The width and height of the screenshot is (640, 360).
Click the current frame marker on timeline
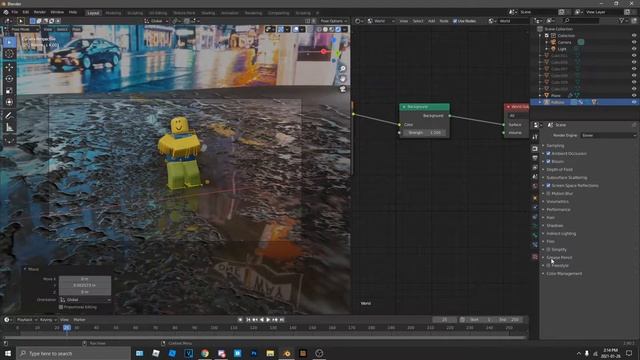tap(67, 328)
